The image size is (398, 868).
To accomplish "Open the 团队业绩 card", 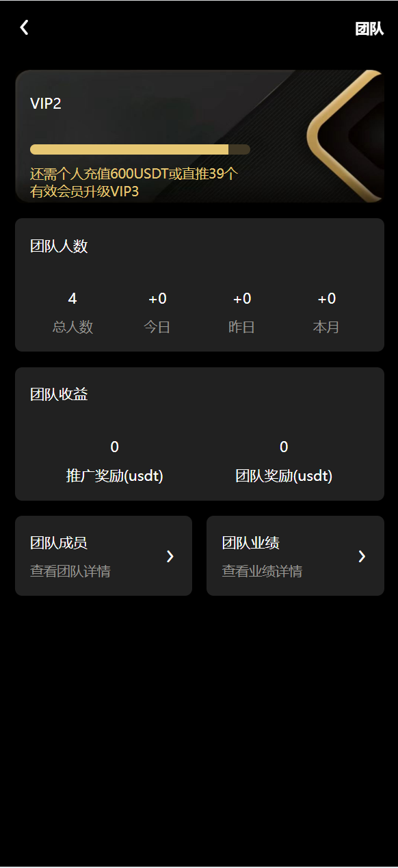I will point(295,556).
